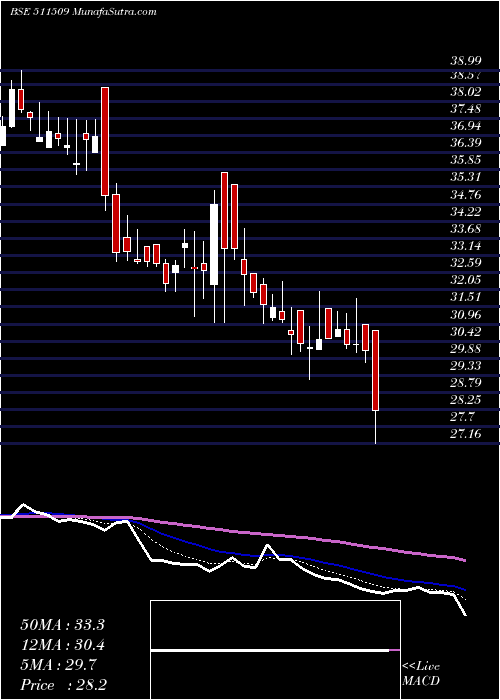Viewport: 500px width, 700px height.
Task: Click the 36.39 price axis label
Action: [466, 143]
